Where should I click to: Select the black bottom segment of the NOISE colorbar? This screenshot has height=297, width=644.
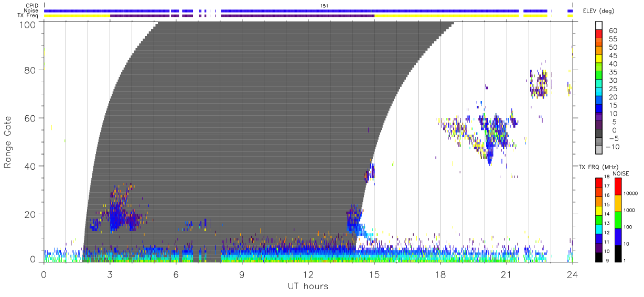point(618,254)
